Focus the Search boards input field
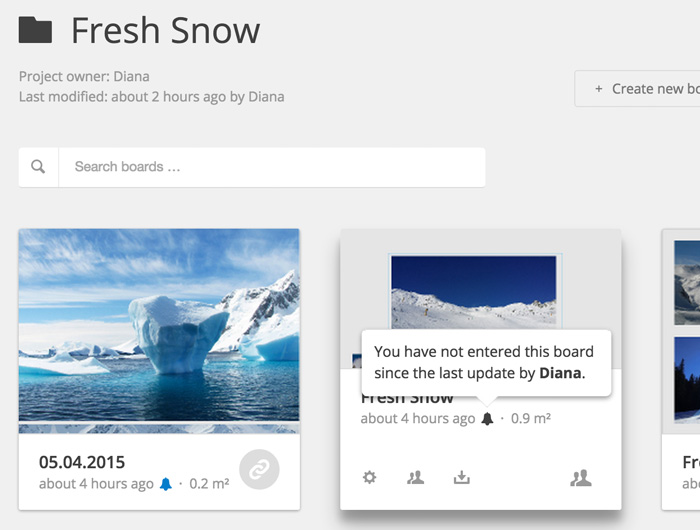Screen dimensions: 700x530 click(x=272, y=167)
